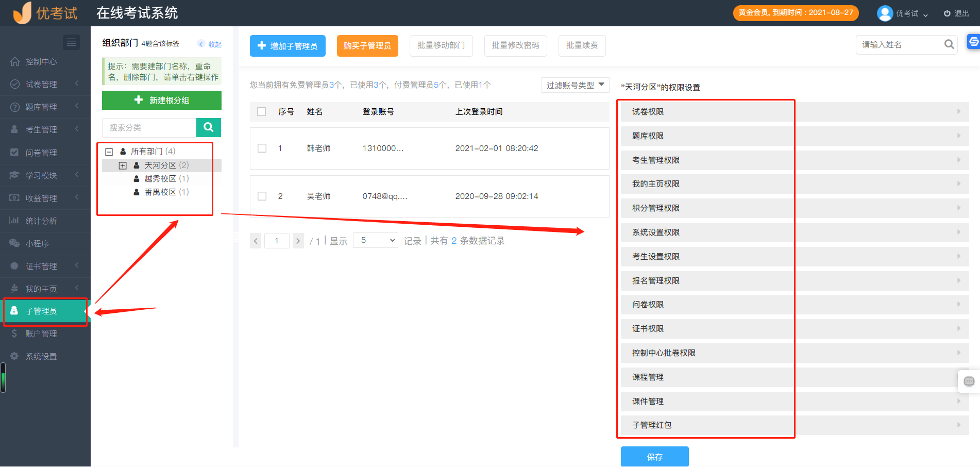
Task: Open the 过滤账号类型 dropdown
Action: (576, 85)
